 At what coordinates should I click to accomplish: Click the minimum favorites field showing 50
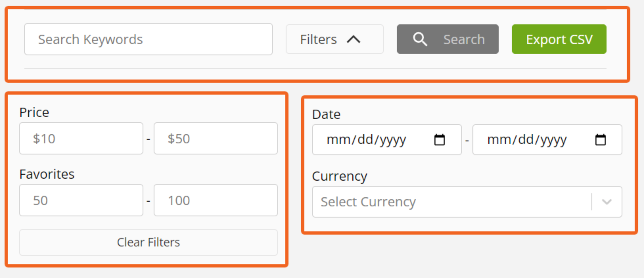click(x=81, y=200)
